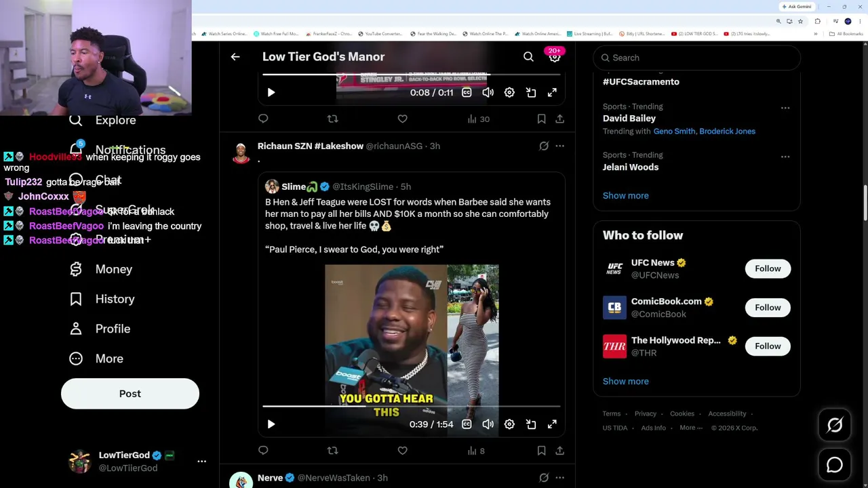Screen dimensions: 868x488
Task: Repost the post with 30 views
Action: click(332, 119)
